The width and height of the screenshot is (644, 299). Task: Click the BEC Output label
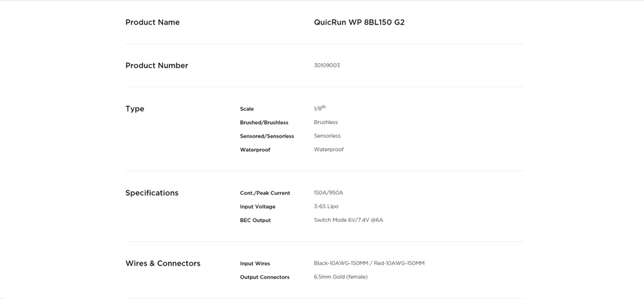(x=255, y=221)
